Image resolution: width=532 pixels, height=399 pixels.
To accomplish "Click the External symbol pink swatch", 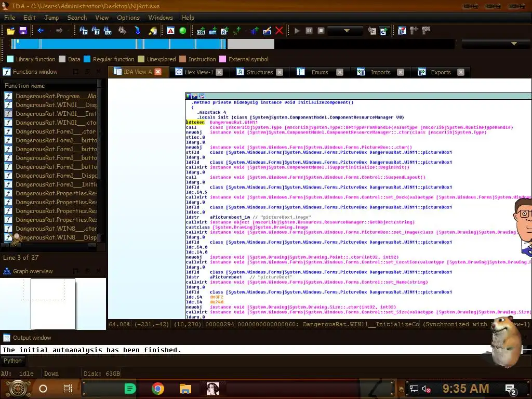I will pyautogui.click(x=222, y=59).
